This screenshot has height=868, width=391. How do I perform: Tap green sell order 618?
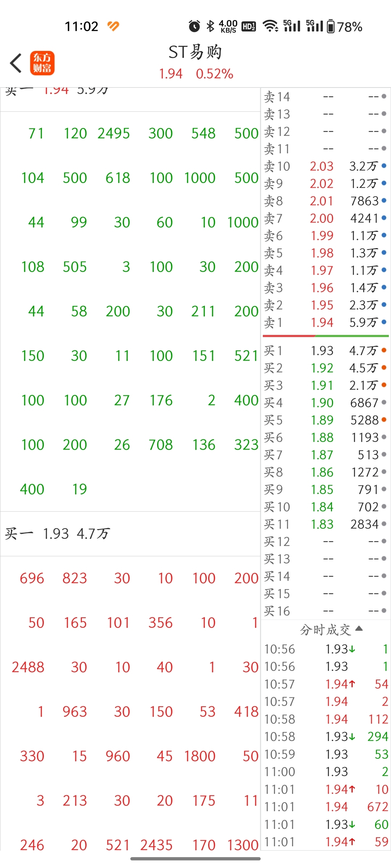pyautogui.click(x=118, y=178)
